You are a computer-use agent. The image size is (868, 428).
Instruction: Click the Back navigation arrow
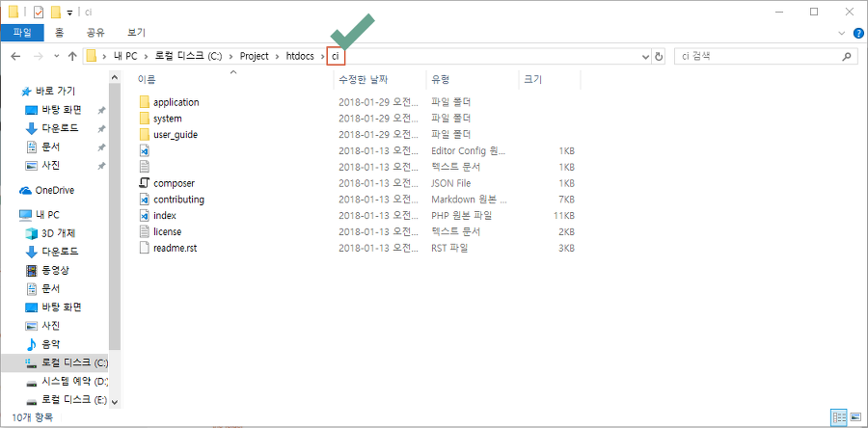(x=15, y=57)
